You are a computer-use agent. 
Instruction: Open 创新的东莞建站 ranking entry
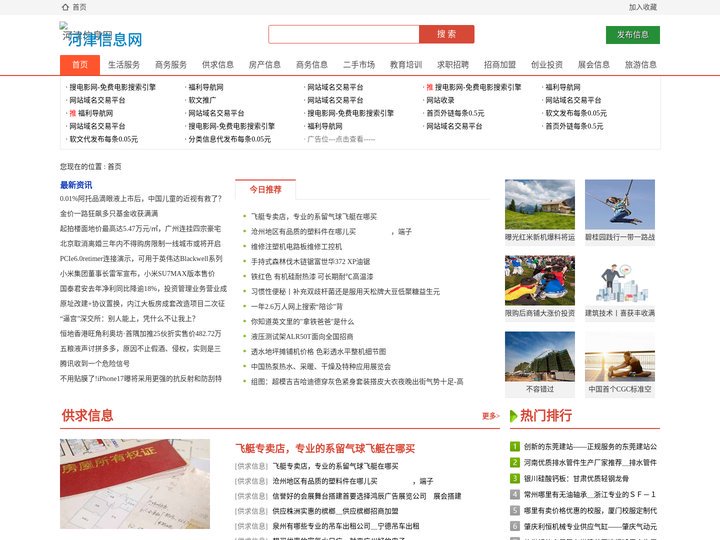click(x=591, y=446)
